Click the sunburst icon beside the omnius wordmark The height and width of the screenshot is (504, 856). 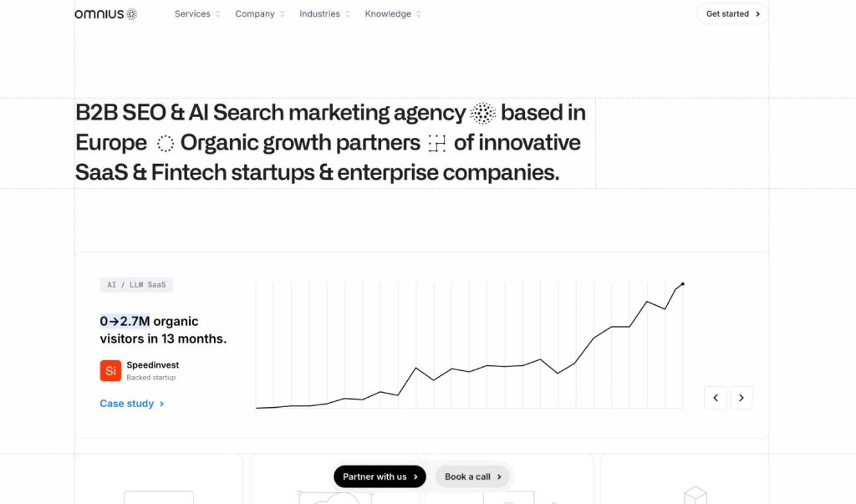coord(130,13)
